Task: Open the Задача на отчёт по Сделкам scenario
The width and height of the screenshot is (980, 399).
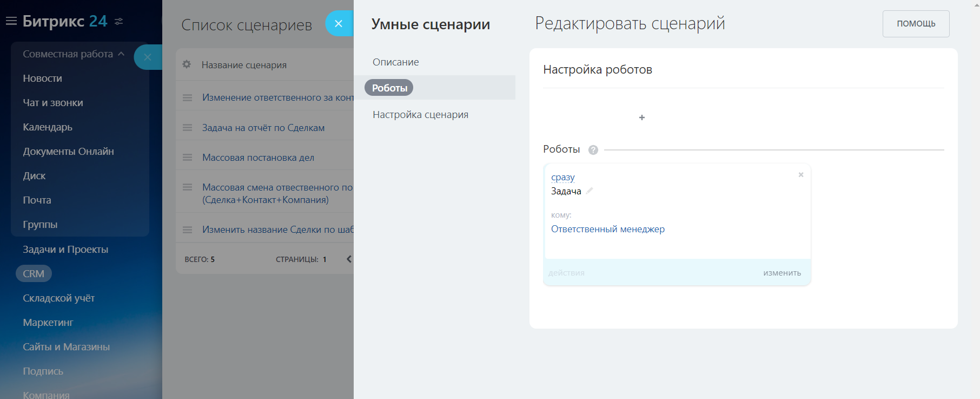Action: [263, 128]
